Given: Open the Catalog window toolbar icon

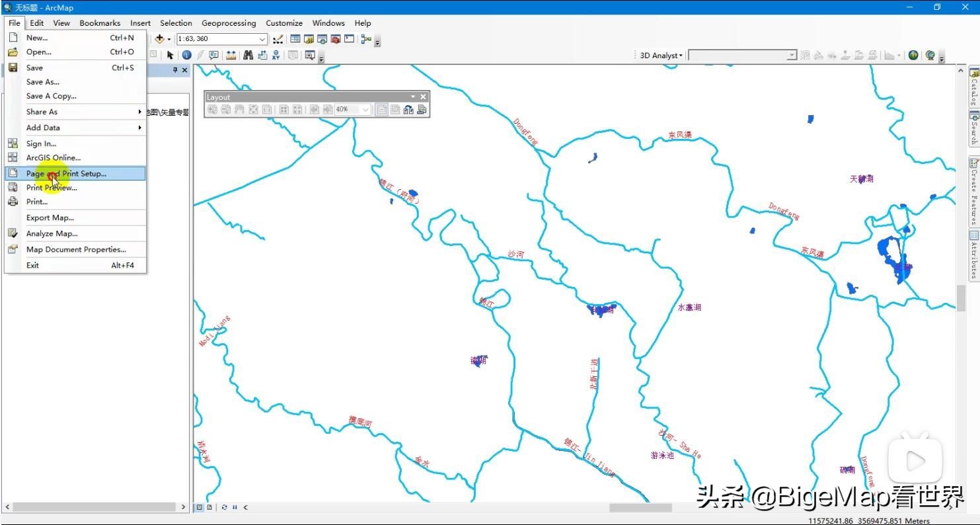Looking at the screenshot, I should 309,39.
